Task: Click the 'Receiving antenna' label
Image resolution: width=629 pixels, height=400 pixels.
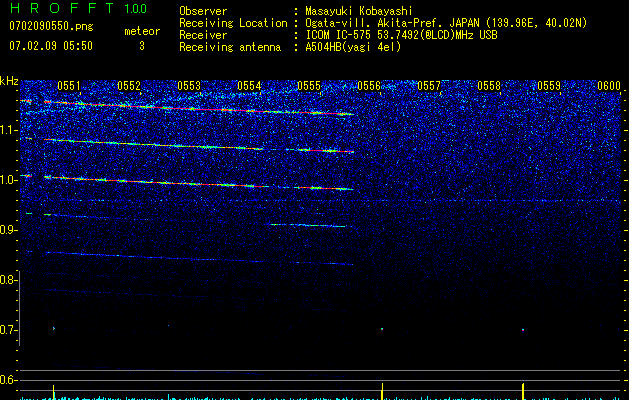Action: [x=230, y=47]
